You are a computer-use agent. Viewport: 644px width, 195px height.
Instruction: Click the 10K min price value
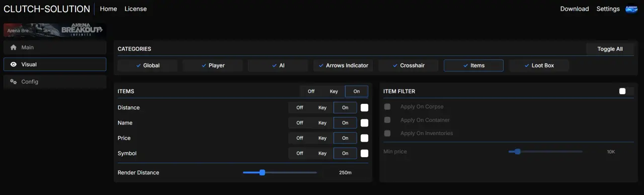click(x=611, y=152)
